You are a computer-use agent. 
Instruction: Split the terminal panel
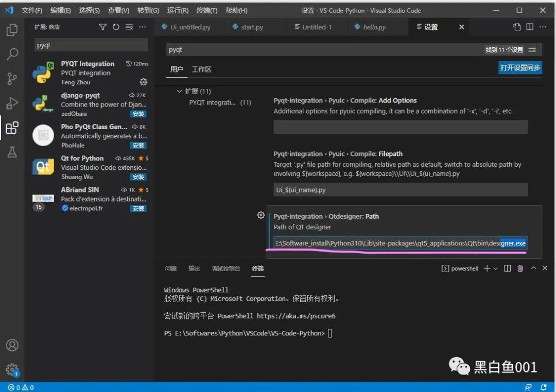508,269
